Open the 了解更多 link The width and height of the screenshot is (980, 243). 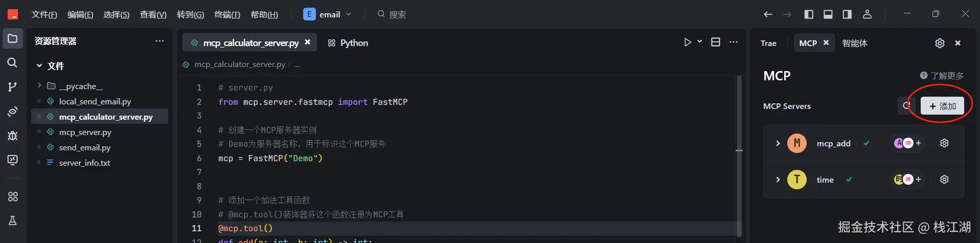942,76
